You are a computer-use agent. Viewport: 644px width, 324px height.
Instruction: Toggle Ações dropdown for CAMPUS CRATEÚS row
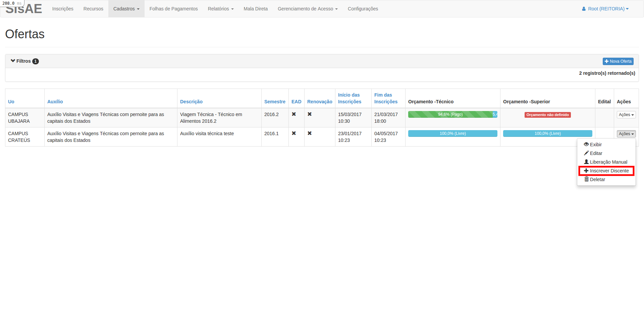[626, 134]
